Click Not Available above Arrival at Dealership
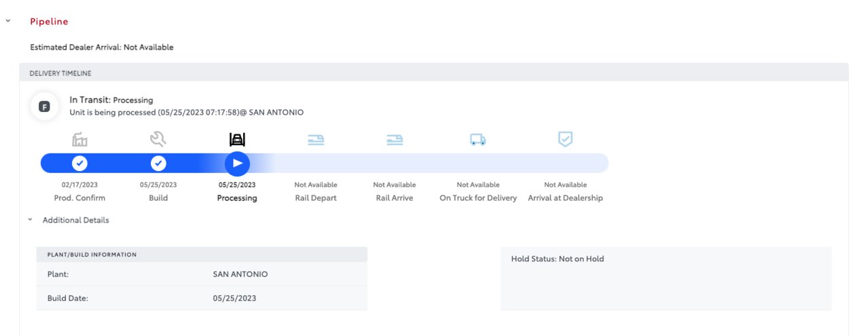 [565, 185]
